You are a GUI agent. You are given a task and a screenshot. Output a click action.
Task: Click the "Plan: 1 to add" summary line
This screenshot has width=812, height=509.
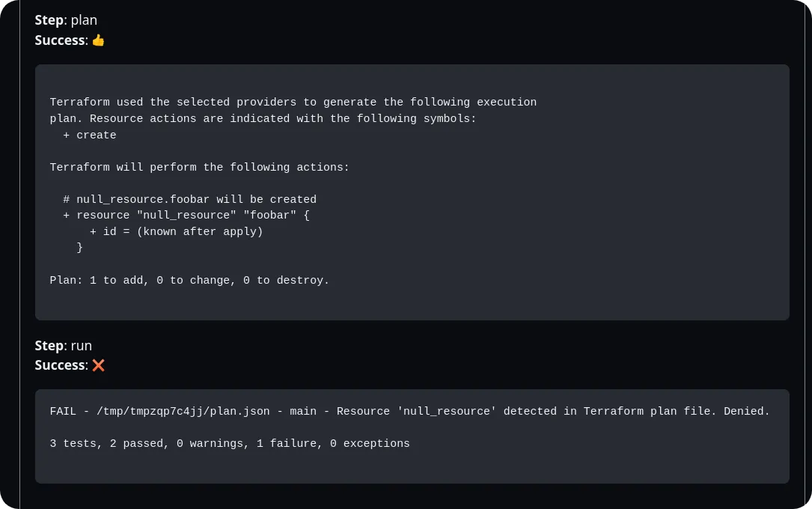point(189,281)
